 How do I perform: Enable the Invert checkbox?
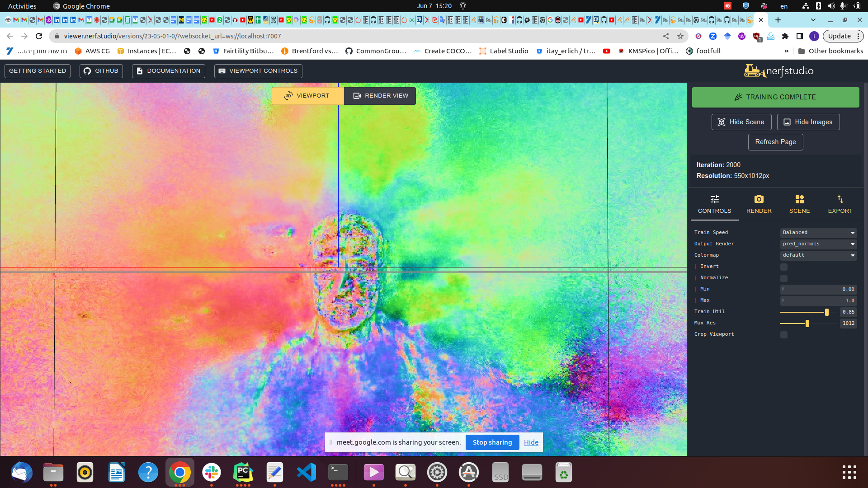pos(784,267)
